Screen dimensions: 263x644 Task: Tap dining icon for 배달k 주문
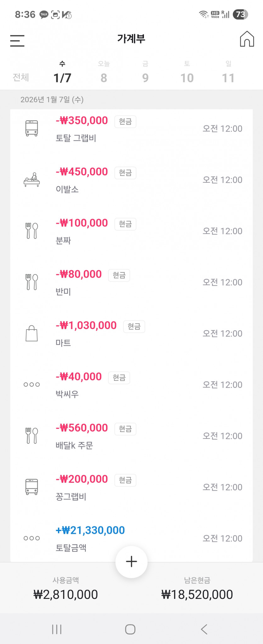(31, 436)
